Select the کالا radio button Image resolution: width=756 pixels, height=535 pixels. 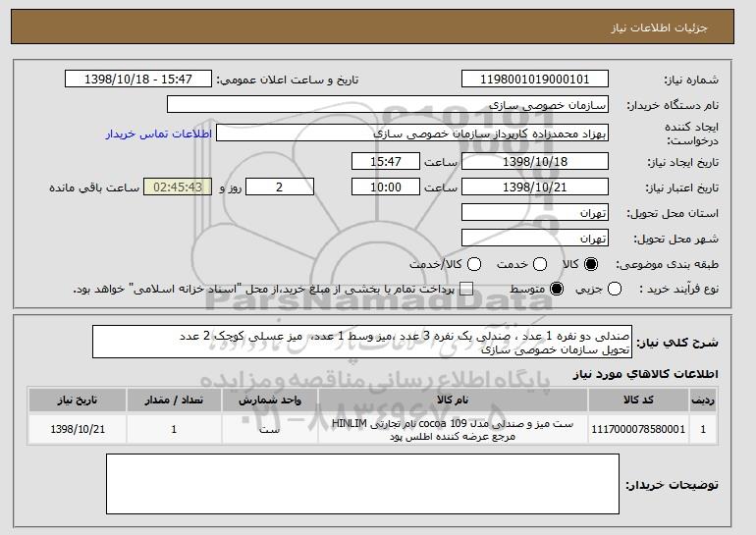click(591, 264)
